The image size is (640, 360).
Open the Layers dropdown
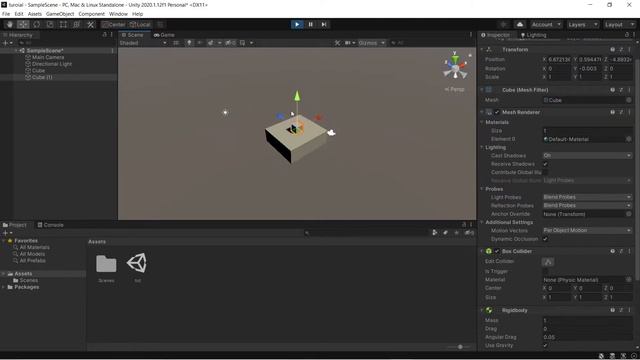point(582,24)
